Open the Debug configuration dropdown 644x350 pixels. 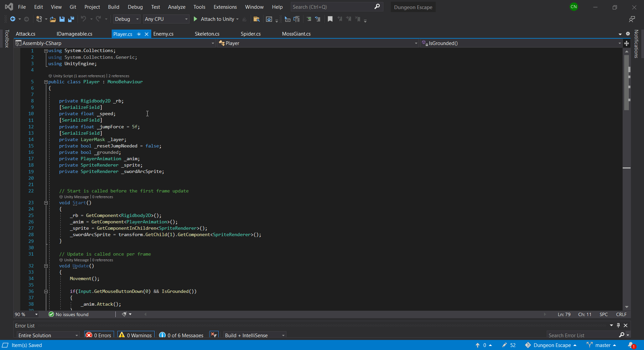[x=126, y=19]
